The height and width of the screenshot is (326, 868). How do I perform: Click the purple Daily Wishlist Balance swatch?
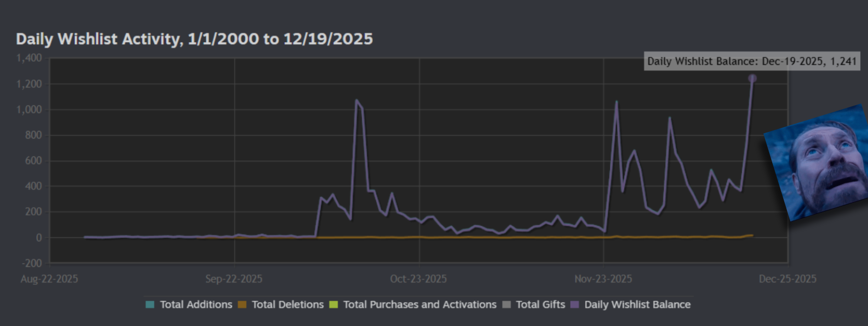click(x=575, y=305)
